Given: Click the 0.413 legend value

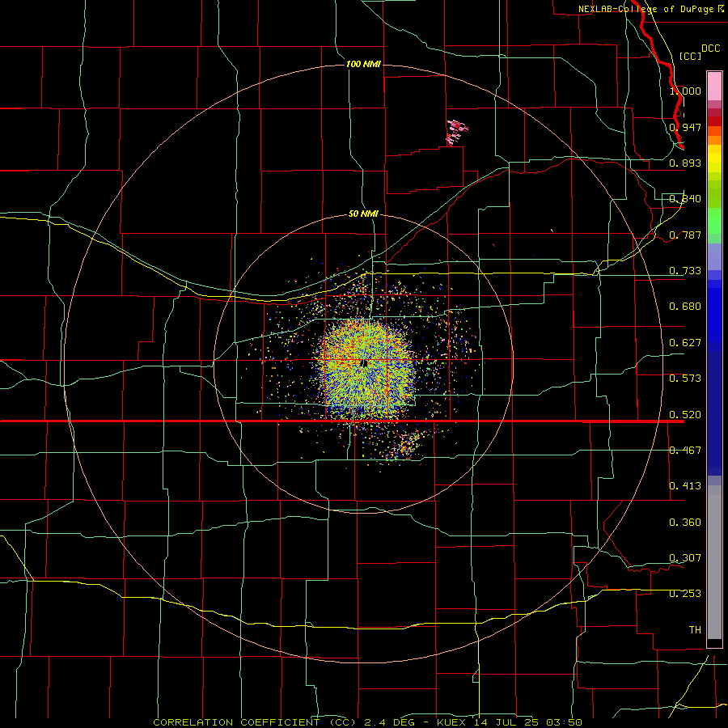Looking at the screenshot, I should 685,486.
